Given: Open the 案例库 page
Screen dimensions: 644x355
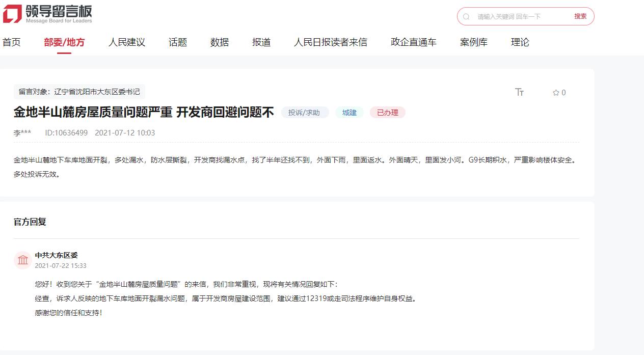Looking at the screenshot, I should 474,42.
